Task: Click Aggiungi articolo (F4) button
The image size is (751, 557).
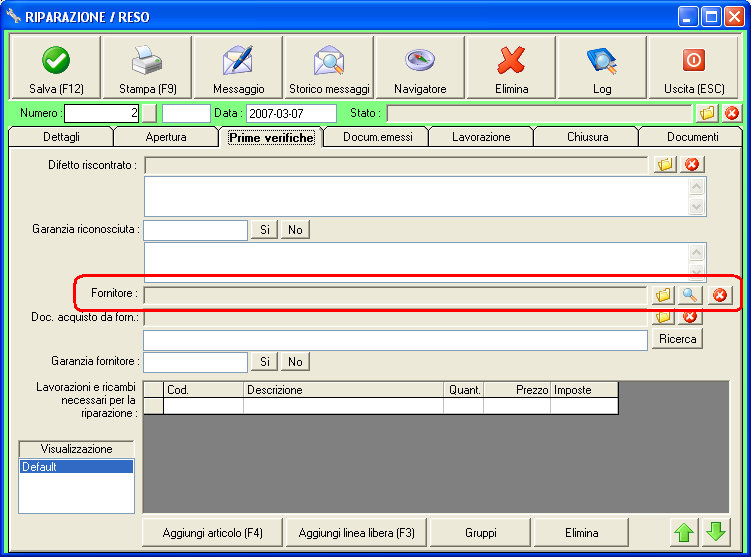Action: [213, 532]
